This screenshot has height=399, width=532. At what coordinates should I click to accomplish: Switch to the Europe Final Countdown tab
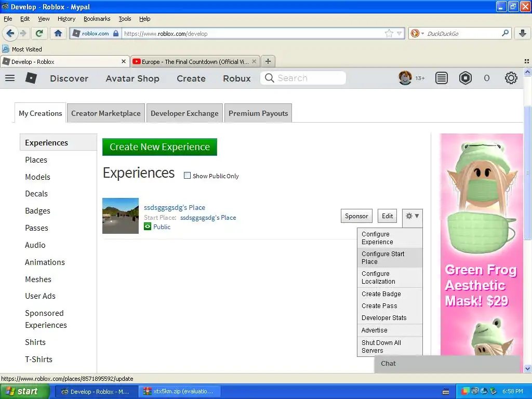pos(195,61)
